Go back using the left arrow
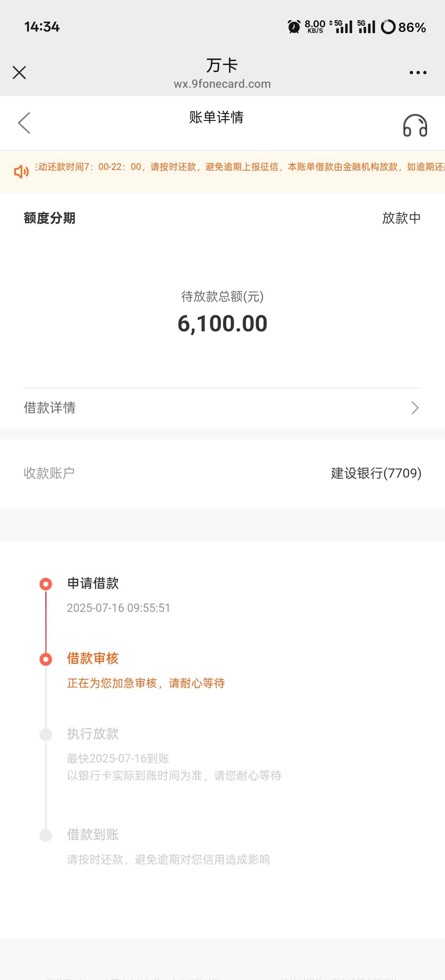 pos(24,123)
